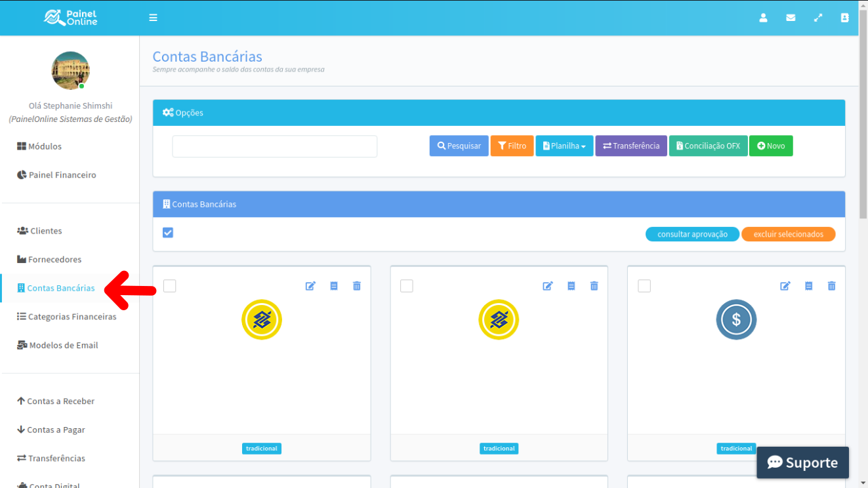Click the dollar-sign account logo
Viewport: 868px width, 488px height.
tap(736, 320)
